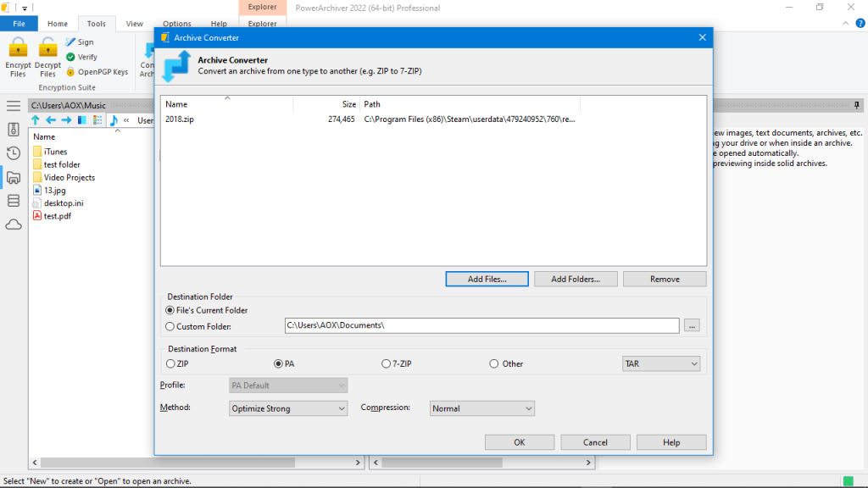
Task: Open the history clock icon in sidebar
Action: pos(14,153)
